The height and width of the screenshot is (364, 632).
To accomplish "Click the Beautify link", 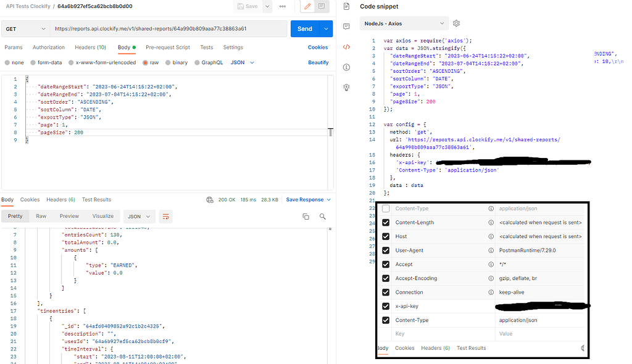I will point(318,62).
